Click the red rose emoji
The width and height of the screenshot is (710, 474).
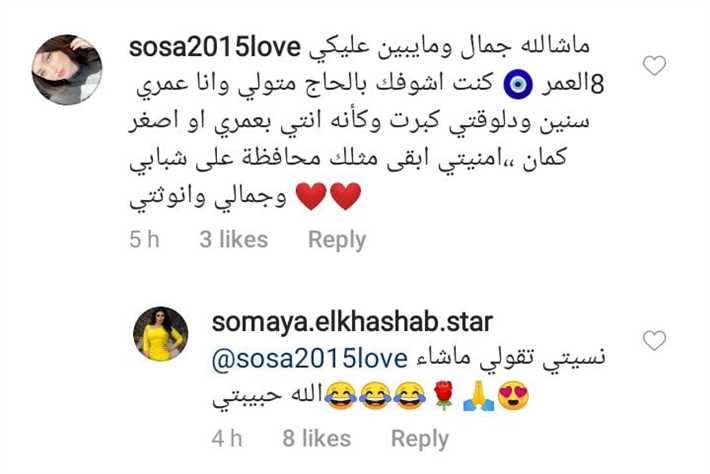pyautogui.click(x=443, y=396)
